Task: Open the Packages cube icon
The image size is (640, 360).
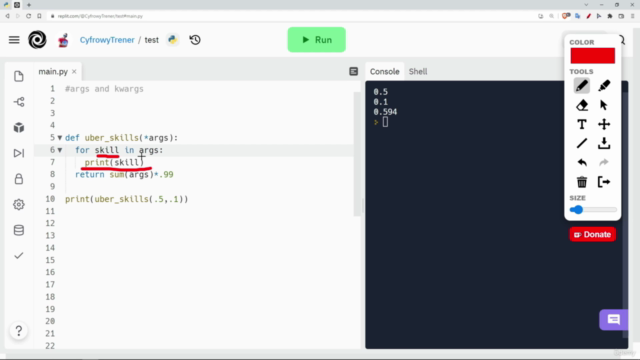Action: point(19,127)
